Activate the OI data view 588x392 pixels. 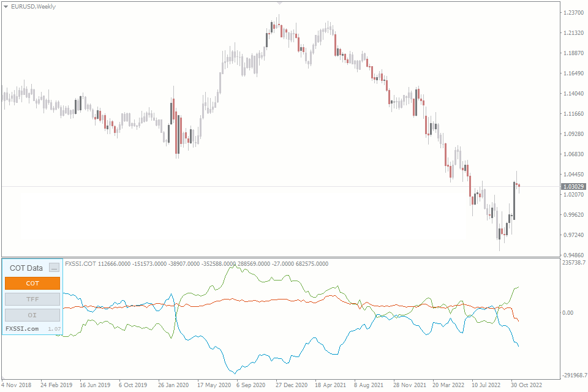[32, 315]
